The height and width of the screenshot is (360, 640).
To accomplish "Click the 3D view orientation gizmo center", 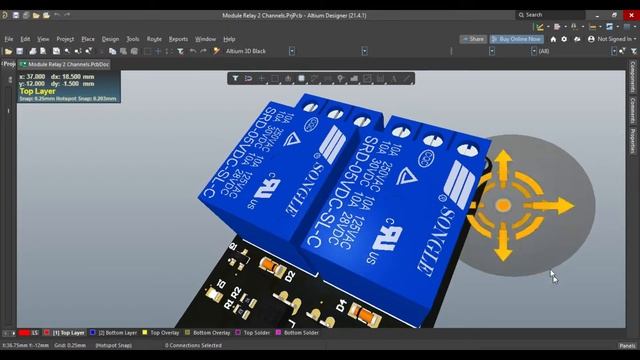I will [x=503, y=205].
